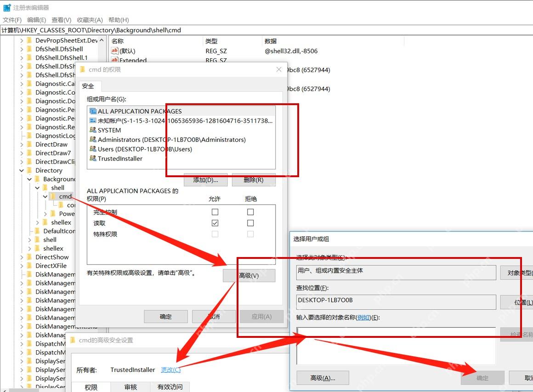Click the 例如 examples link
The image size is (533, 392).
[363, 317]
